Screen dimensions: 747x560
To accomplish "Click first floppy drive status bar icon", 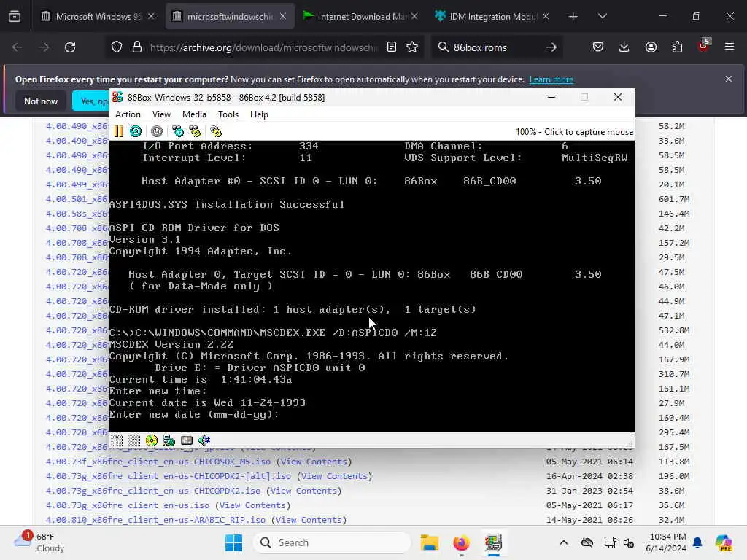I will pyautogui.click(x=117, y=440).
